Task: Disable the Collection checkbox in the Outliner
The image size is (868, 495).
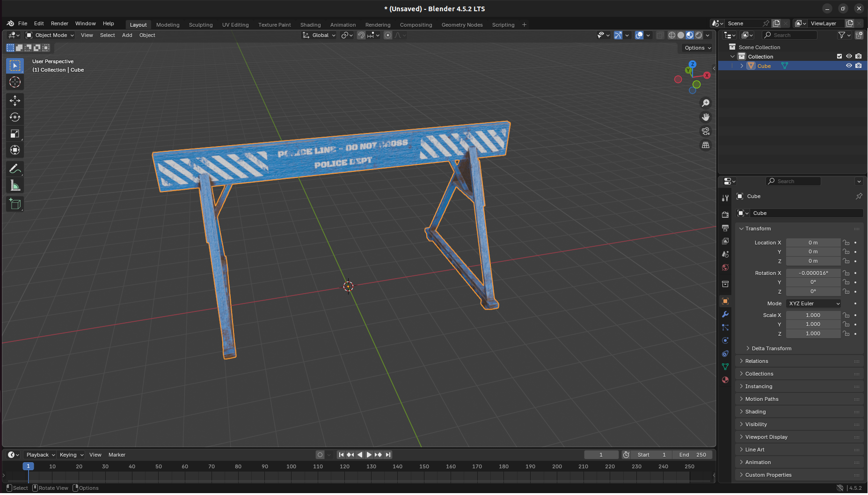Action: (x=839, y=56)
